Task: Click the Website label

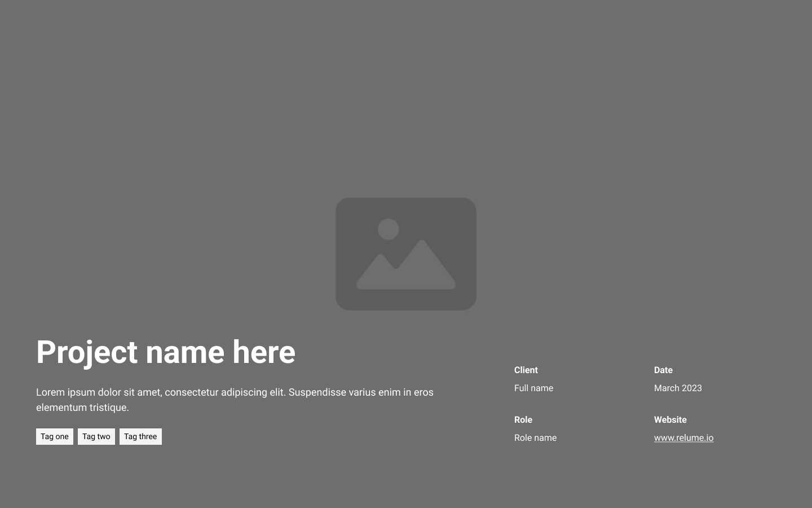Action: [670, 420]
